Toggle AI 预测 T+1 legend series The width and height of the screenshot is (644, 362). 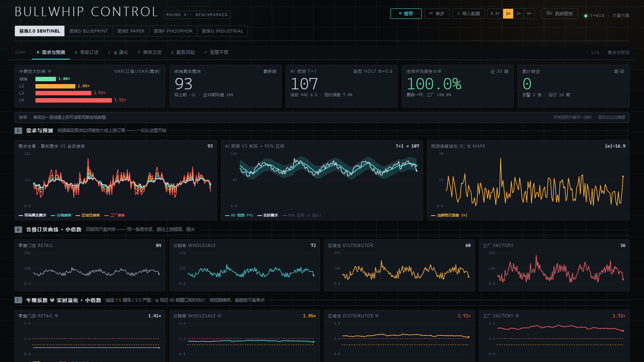239,215
